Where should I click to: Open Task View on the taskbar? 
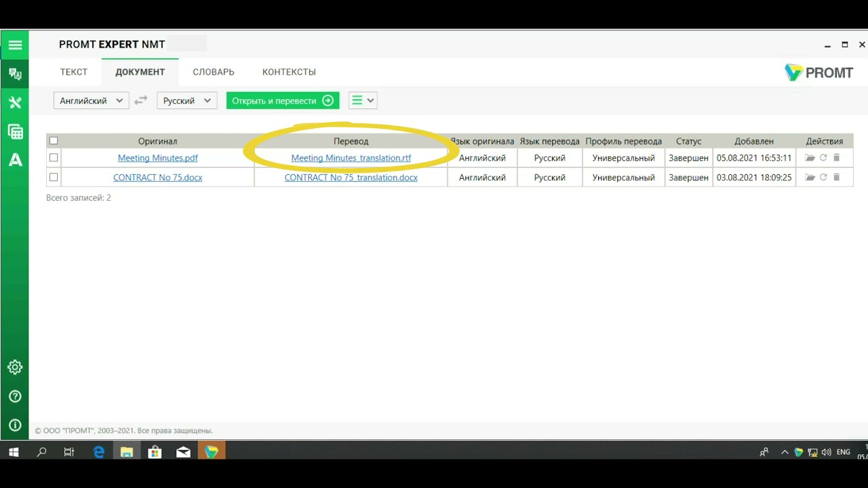pos(69,452)
